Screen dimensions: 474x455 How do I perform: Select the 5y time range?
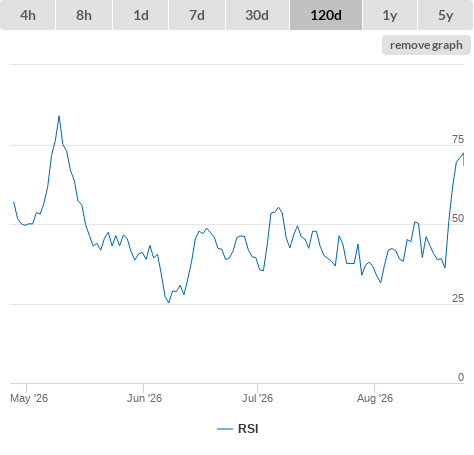pyautogui.click(x=446, y=15)
